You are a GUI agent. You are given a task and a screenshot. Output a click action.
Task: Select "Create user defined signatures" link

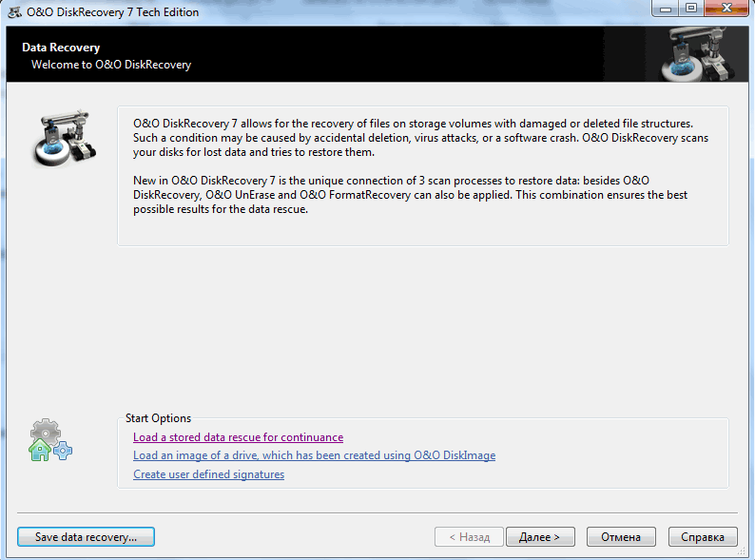pyautogui.click(x=208, y=473)
